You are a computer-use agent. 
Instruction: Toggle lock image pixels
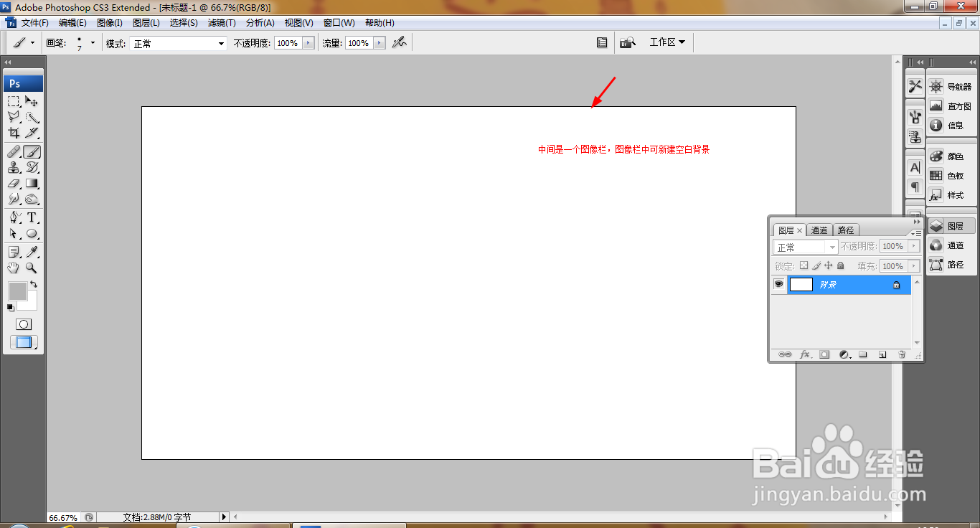(816, 265)
